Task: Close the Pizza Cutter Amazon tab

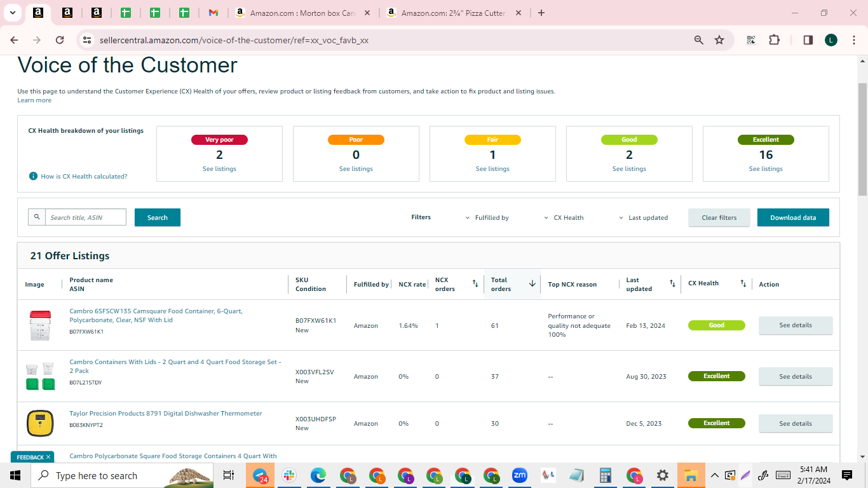Action: (x=519, y=13)
